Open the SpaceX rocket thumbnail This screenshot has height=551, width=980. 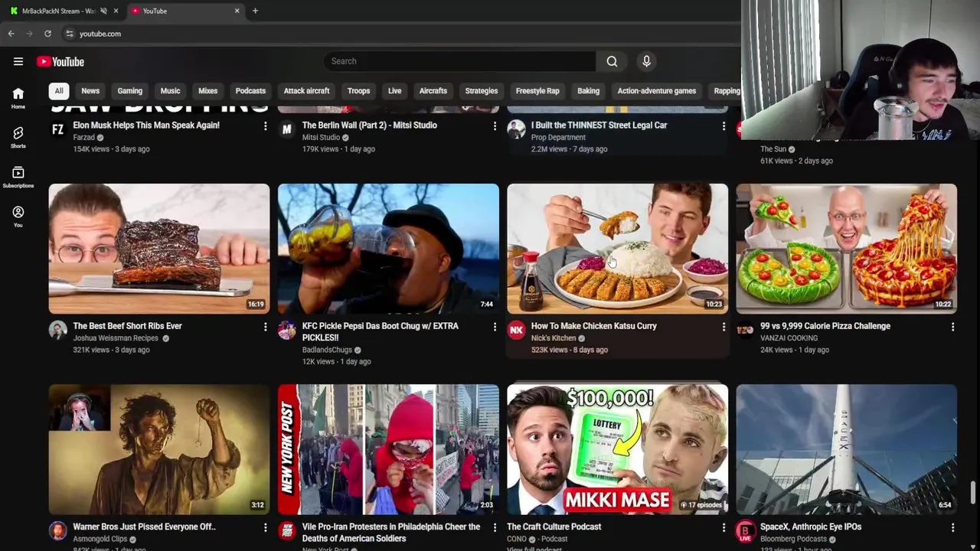tap(847, 449)
